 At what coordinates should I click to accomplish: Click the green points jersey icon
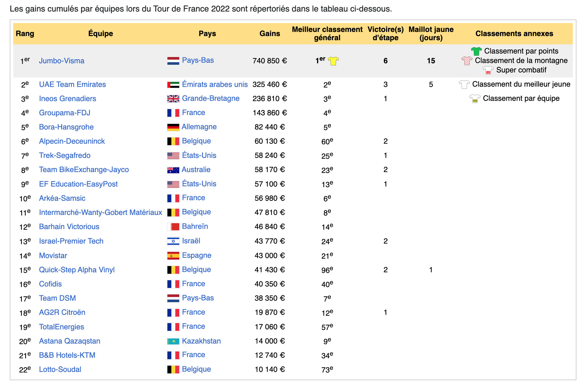coord(476,51)
